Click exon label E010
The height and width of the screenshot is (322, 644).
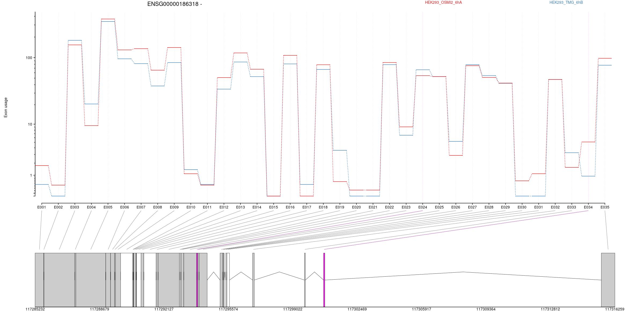[x=191, y=207]
